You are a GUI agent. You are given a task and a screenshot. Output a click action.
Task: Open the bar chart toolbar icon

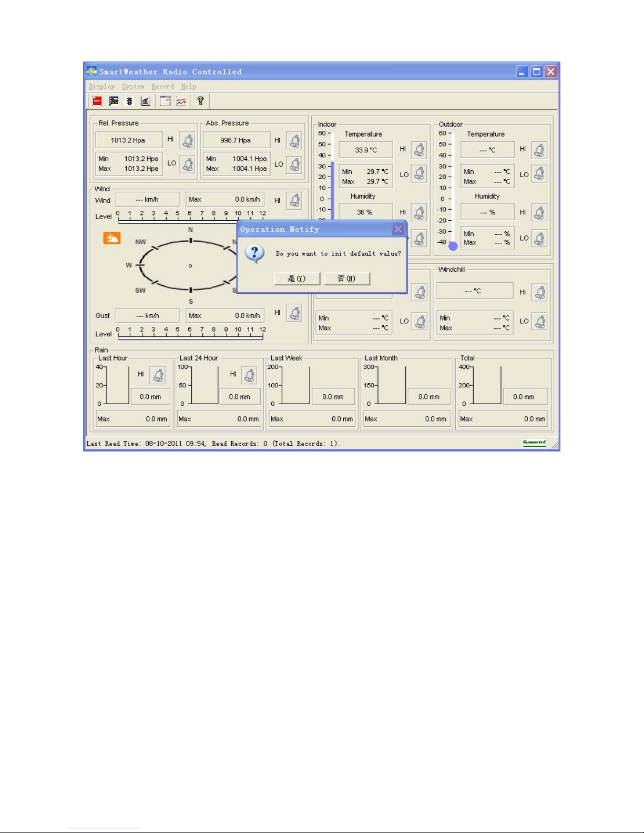(x=146, y=101)
